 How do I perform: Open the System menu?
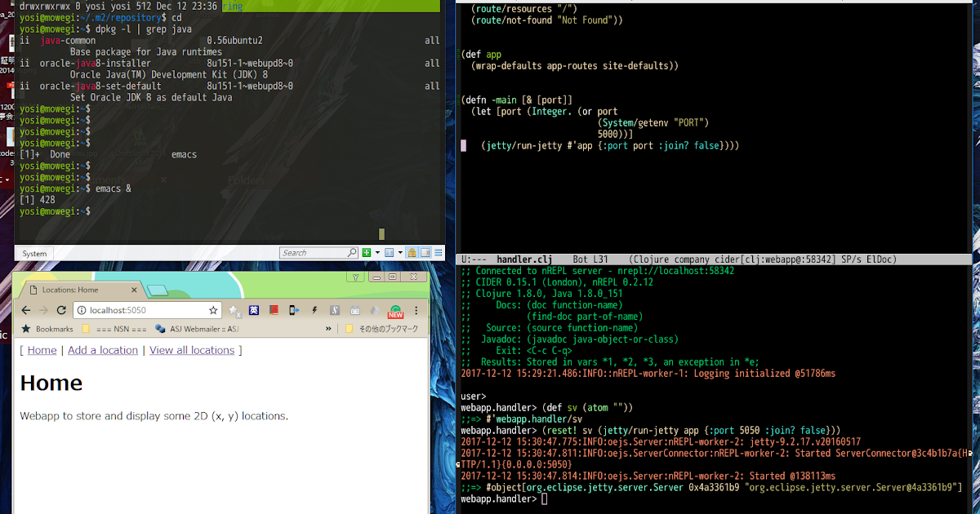pyautogui.click(x=33, y=253)
